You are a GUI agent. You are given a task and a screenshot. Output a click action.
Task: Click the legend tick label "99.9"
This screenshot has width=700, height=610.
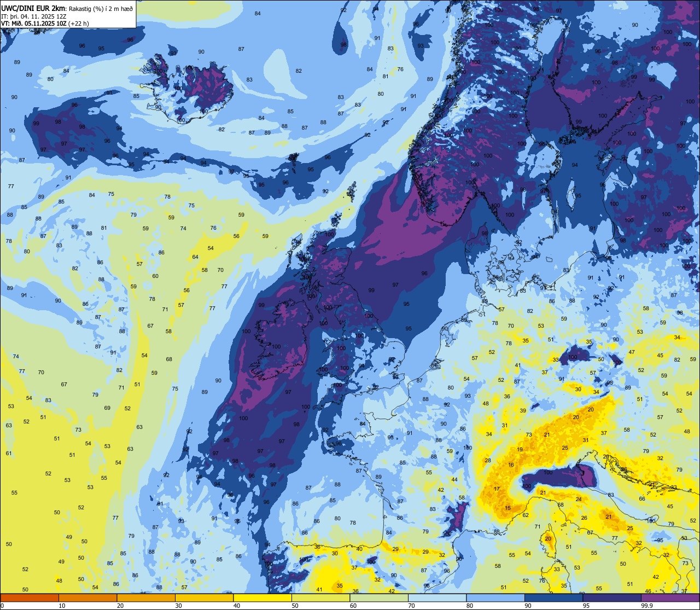[x=647, y=606]
